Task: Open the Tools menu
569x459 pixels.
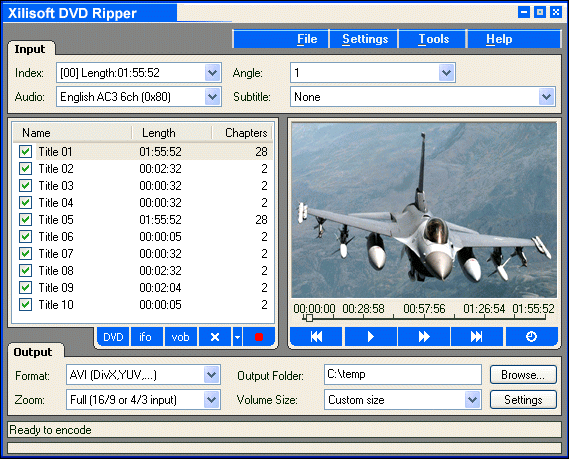Action: pyautogui.click(x=434, y=39)
